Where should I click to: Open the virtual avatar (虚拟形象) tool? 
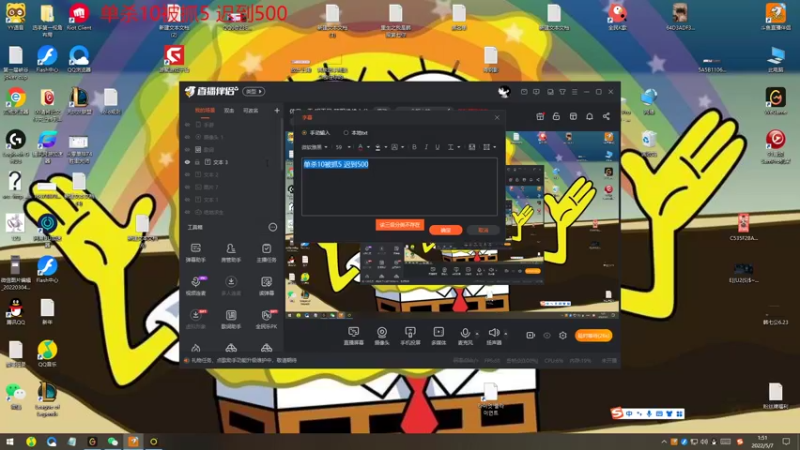tap(195, 319)
